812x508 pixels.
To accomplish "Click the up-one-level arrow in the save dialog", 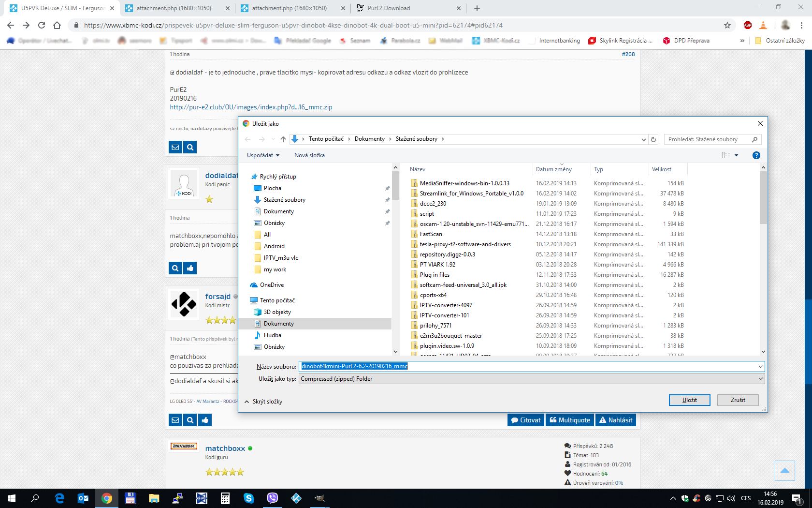I will coord(283,139).
